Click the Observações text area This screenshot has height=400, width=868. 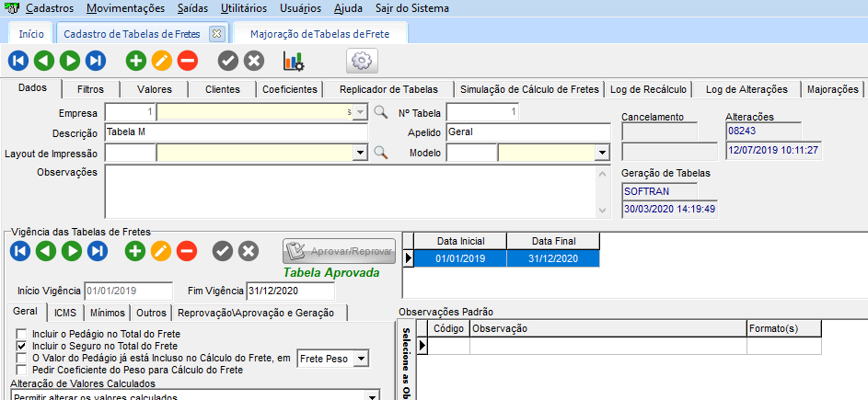357,191
